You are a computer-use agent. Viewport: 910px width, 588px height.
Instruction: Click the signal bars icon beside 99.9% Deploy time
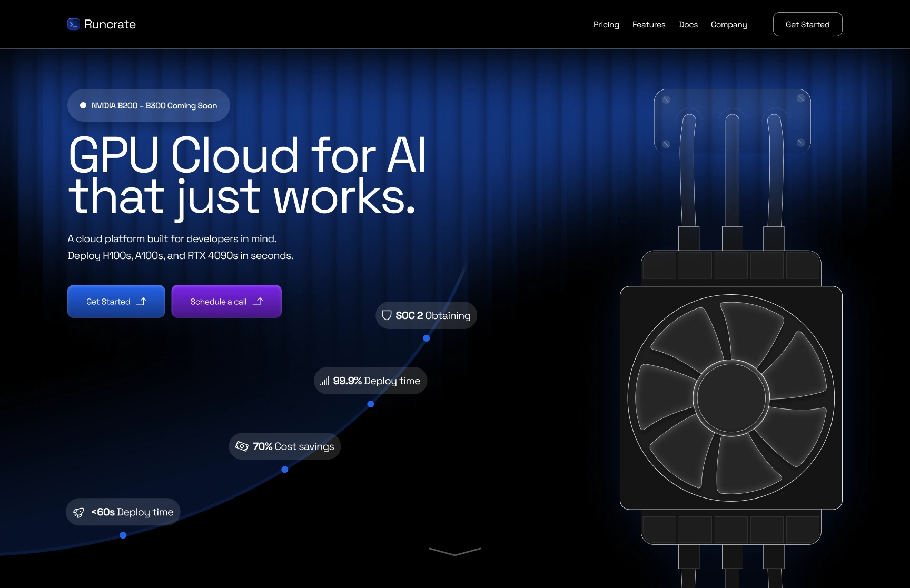[324, 381]
